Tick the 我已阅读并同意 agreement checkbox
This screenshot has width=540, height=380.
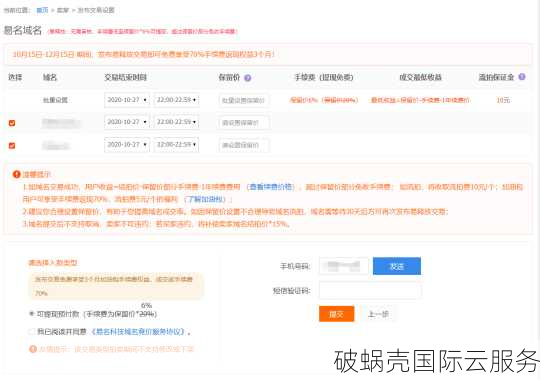[x=32, y=332]
